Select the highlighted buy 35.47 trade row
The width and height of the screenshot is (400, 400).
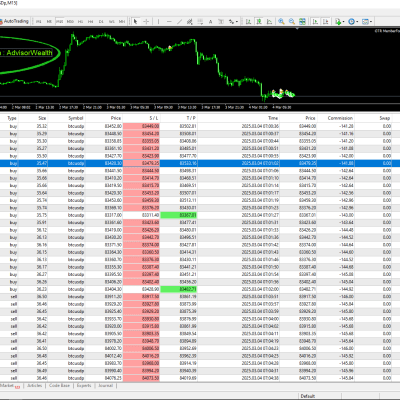click(200, 163)
